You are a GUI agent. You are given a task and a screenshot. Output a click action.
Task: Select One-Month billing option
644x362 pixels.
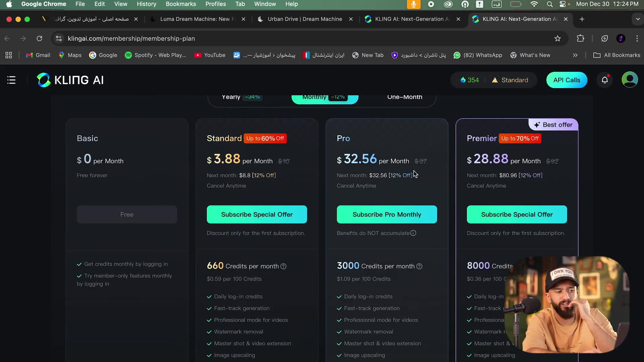pos(405,97)
